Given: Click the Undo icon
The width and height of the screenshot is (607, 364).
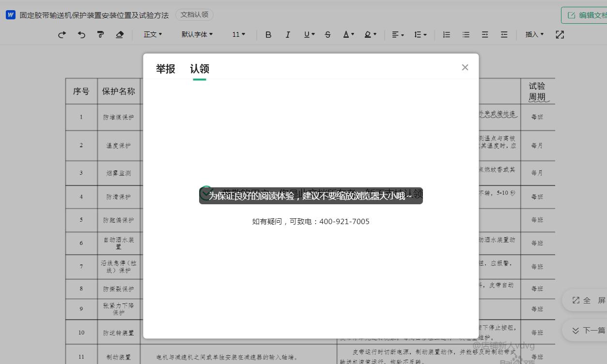Looking at the screenshot, I should tap(81, 34).
